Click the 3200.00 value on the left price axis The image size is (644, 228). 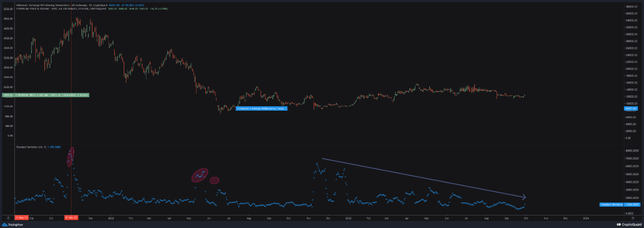coord(8,57)
